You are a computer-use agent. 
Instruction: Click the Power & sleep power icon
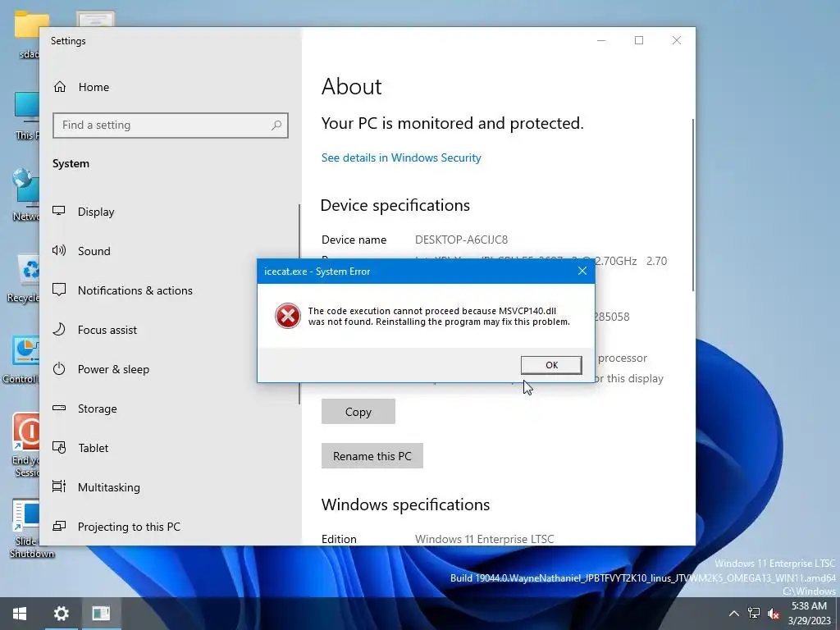(59, 368)
